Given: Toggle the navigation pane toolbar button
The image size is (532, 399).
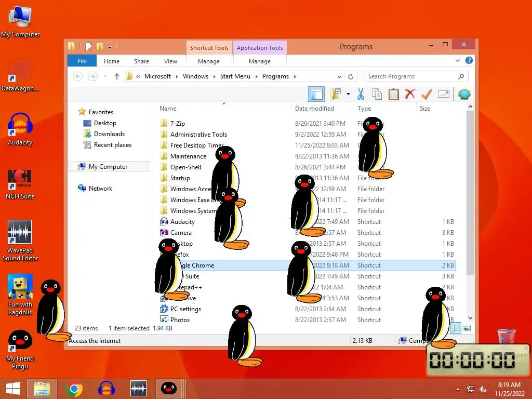Looking at the screenshot, I should point(316,94).
